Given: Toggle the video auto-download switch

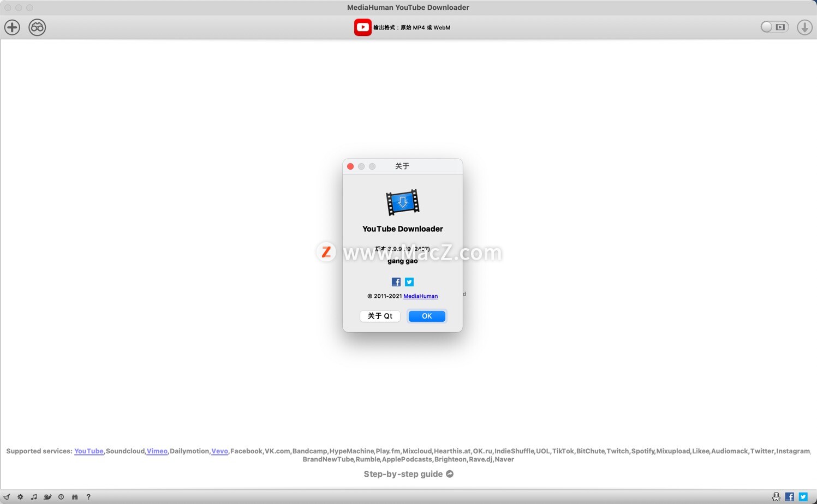Looking at the screenshot, I should [774, 27].
